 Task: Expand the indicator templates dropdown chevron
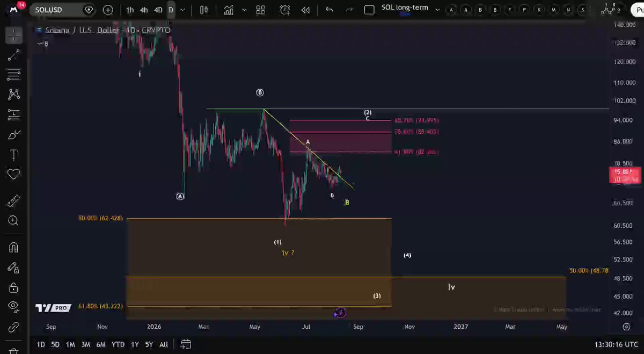click(244, 10)
